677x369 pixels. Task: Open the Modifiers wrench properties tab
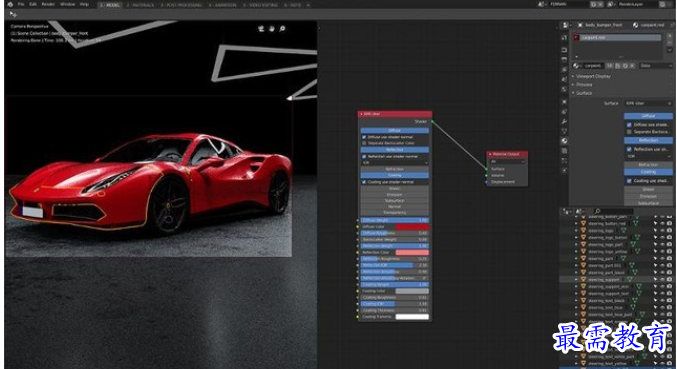click(x=564, y=121)
